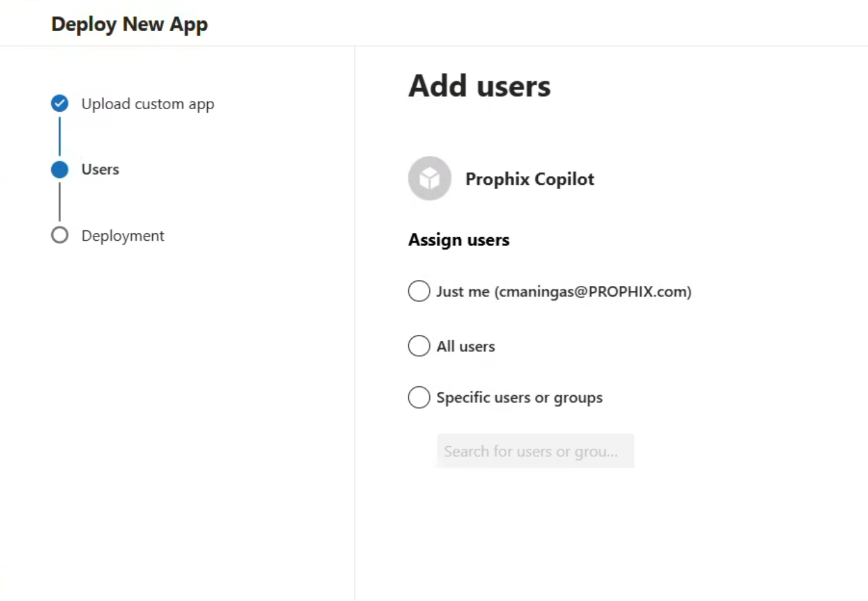Click the Users step indicator dot

point(60,169)
